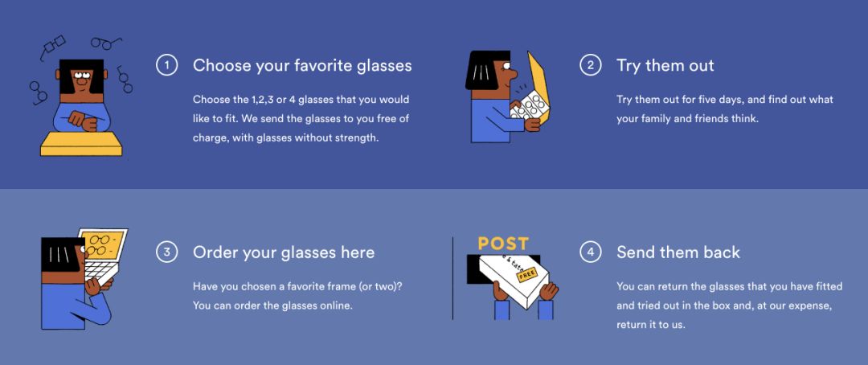Click the step 1 circled number icon
This screenshot has height=365, width=868.
click(166, 65)
